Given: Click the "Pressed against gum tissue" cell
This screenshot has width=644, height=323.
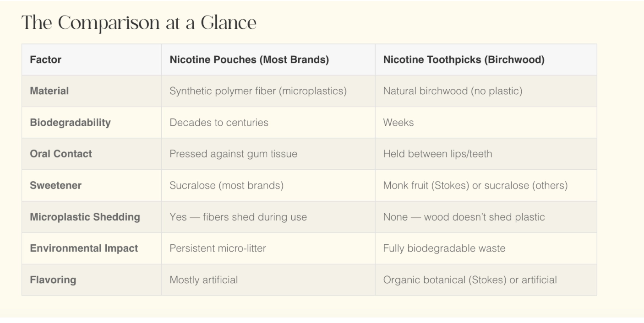Looking at the screenshot, I should [233, 154].
